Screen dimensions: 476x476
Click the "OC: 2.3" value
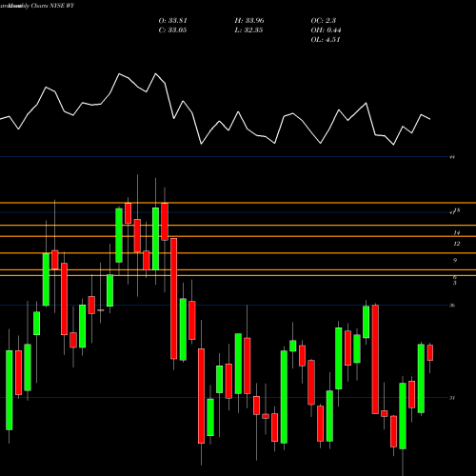click(x=323, y=21)
